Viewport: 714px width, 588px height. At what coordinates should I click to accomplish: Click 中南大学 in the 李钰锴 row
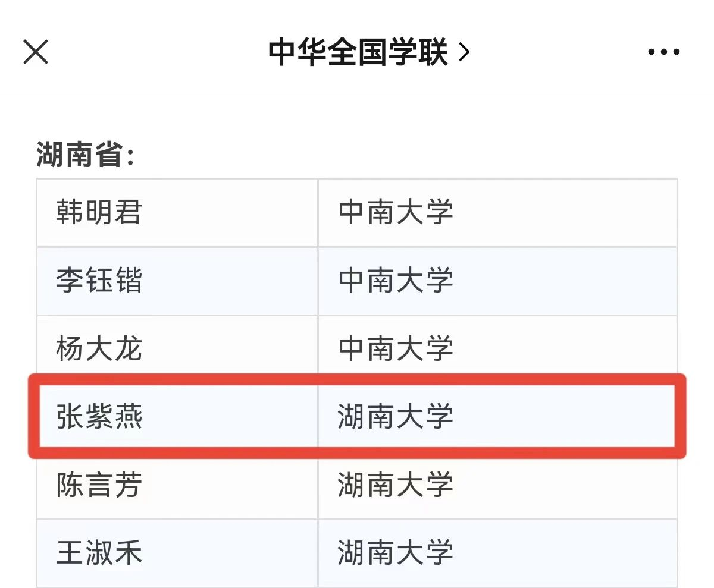(396, 281)
